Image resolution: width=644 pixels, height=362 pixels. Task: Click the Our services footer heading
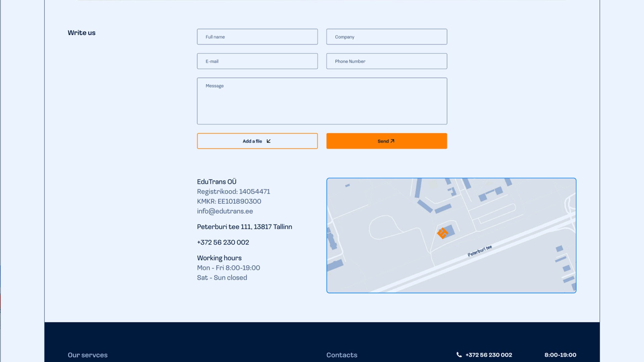[x=88, y=355]
